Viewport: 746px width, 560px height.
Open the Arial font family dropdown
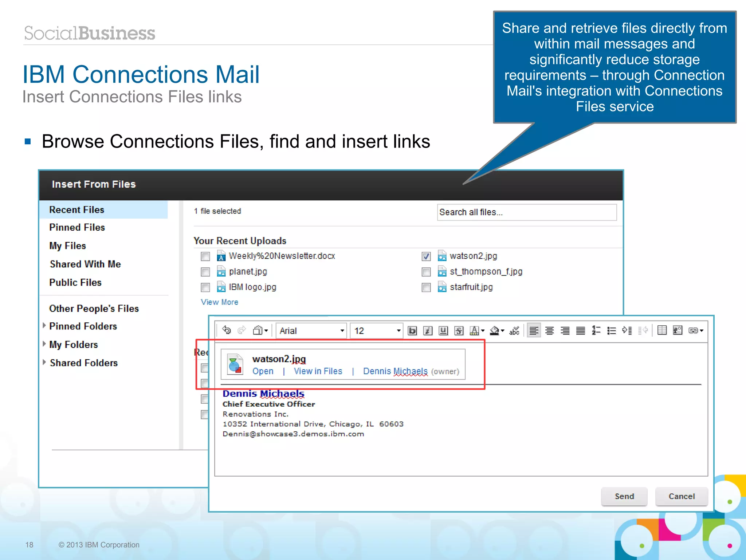pos(311,331)
